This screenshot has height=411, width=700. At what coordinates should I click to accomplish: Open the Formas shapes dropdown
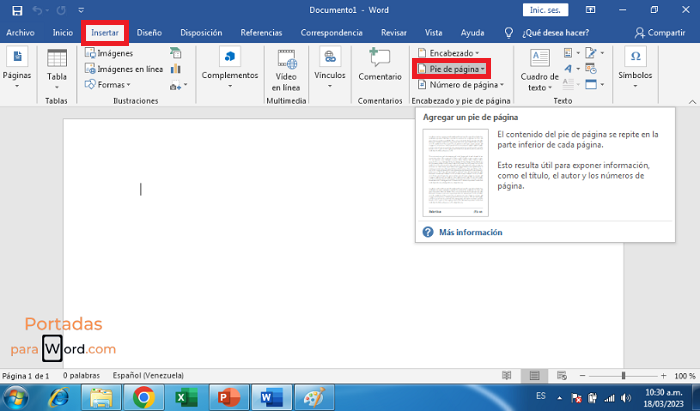point(108,84)
